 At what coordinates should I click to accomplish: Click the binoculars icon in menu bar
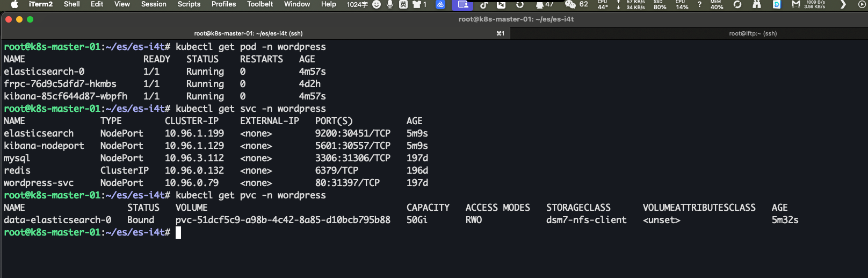point(756,4)
